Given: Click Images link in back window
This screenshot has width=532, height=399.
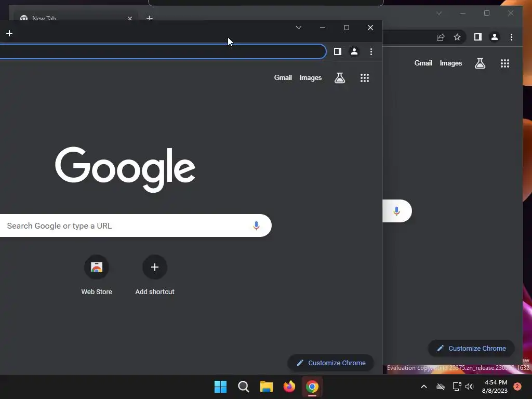Looking at the screenshot, I should [450, 63].
